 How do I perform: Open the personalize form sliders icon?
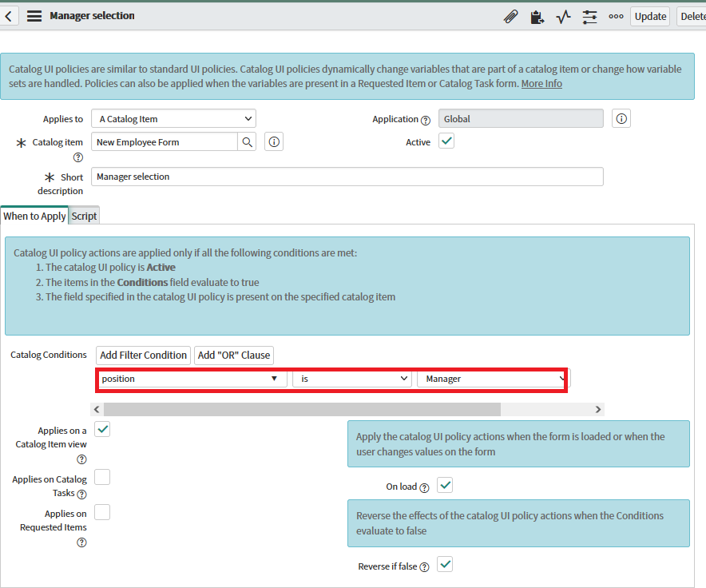pyautogui.click(x=589, y=17)
